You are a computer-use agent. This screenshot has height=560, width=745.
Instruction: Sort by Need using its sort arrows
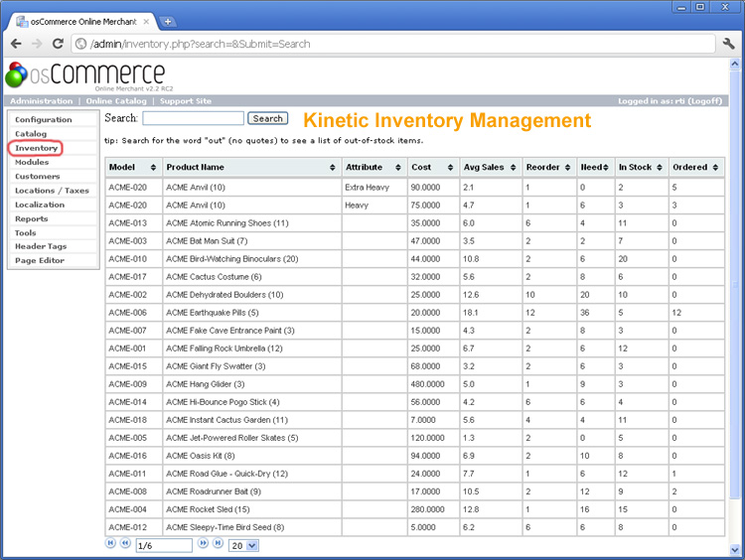click(605, 167)
